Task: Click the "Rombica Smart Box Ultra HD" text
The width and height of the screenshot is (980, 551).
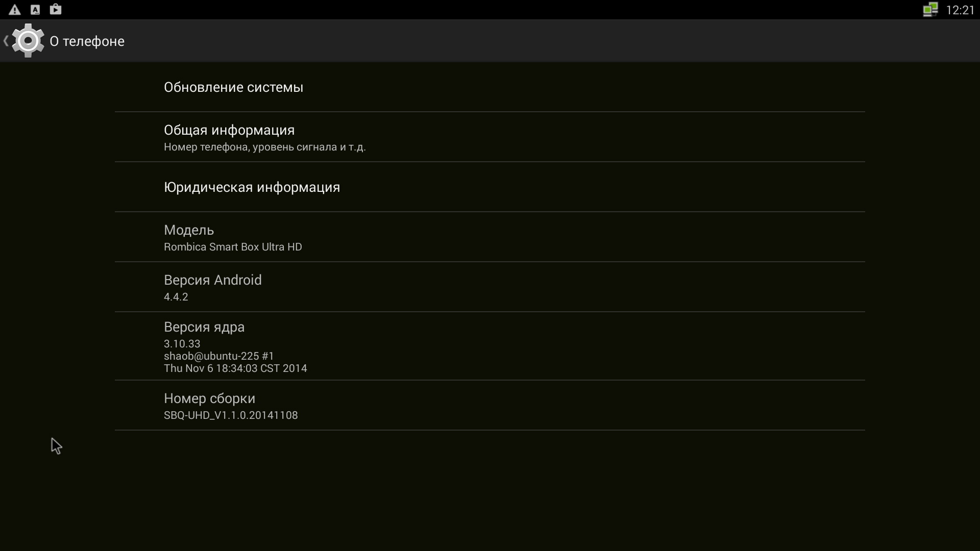Action: tap(233, 247)
